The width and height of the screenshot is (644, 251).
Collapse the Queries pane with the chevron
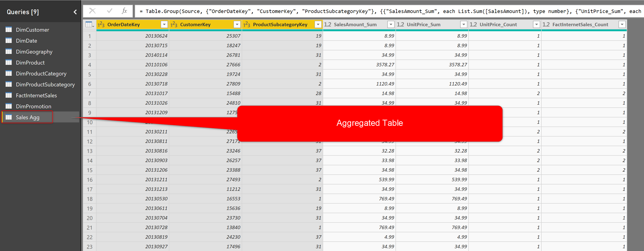point(75,12)
